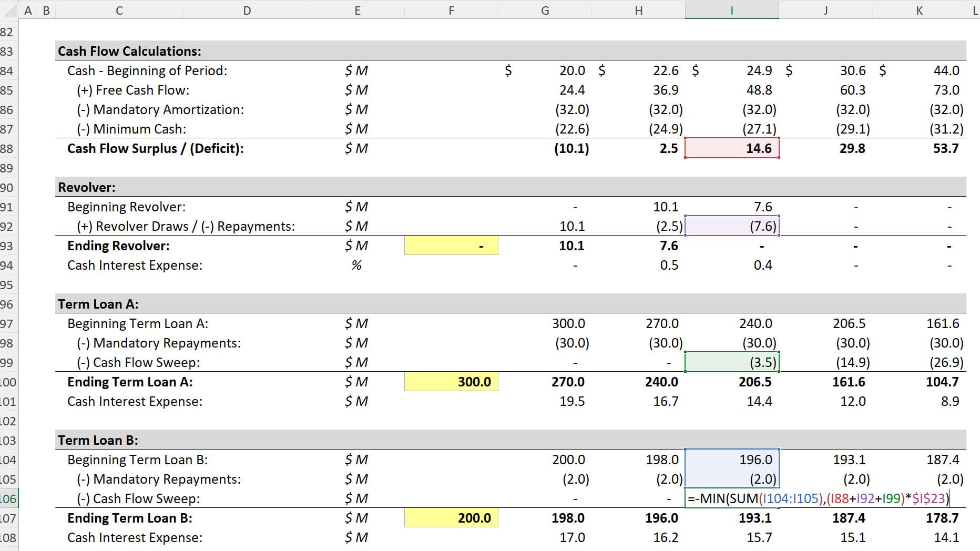Screen dimensions: 980x551
Task: Click the yellow dash cell in Ending Revolver row
Action: pos(451,246)
